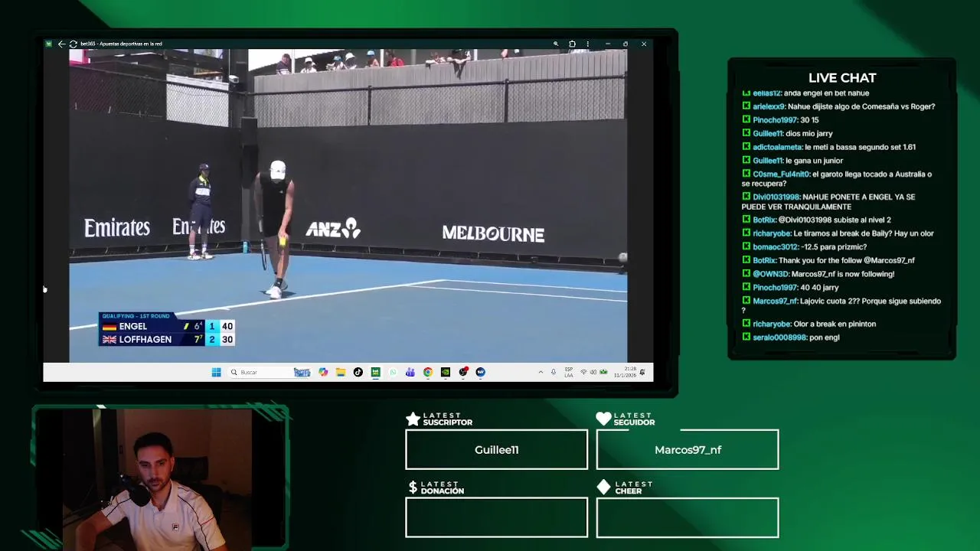Open File Explorer from the taskbar
The width and height of the screenshot is (980, 551).
point(341,372)
